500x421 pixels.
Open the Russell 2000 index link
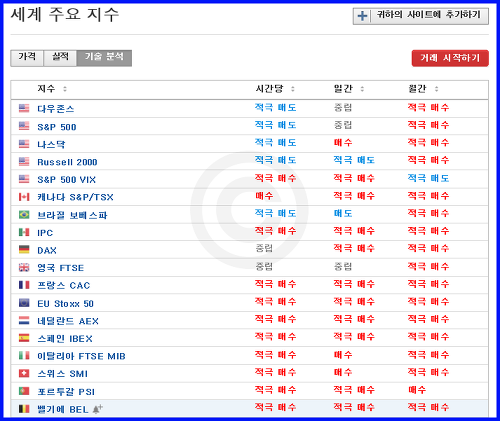click(67, 162)
